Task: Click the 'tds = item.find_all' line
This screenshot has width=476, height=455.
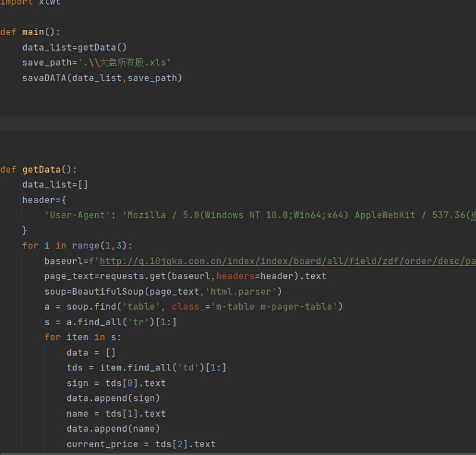Action: coord(146,368)
